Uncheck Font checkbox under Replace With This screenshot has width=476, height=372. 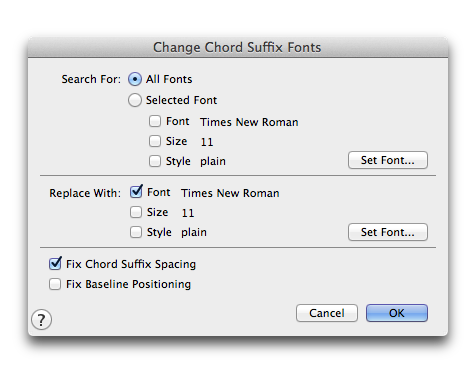tap(136, 192)
